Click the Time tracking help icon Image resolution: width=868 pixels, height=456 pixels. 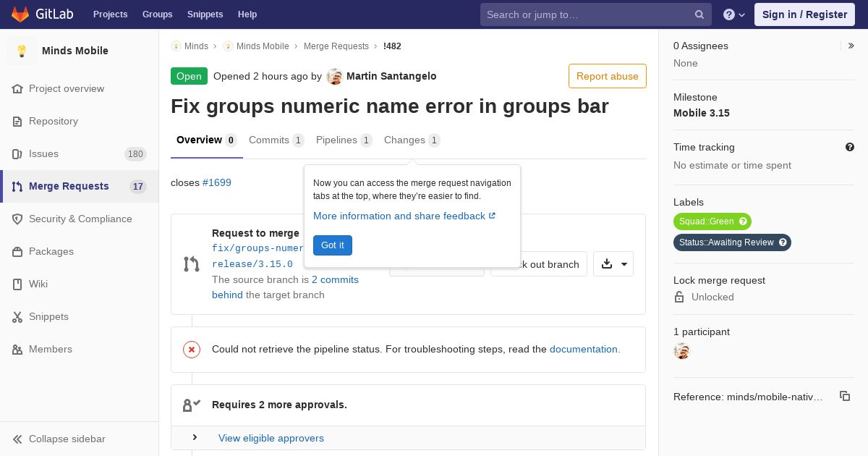[x=849, y=147]
